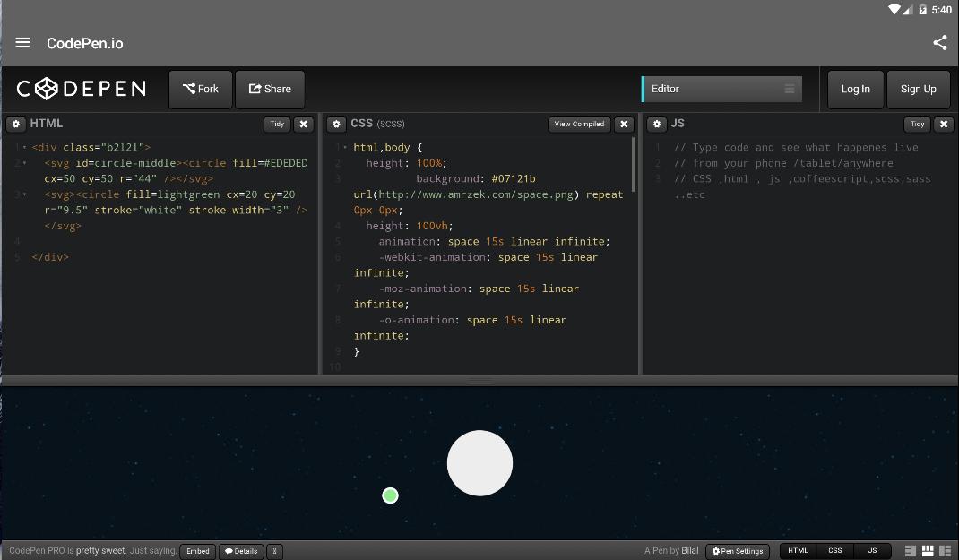Click the space.png URL in CSS
This screenshot has height=560, width=959.
click(x=476, y=194)
